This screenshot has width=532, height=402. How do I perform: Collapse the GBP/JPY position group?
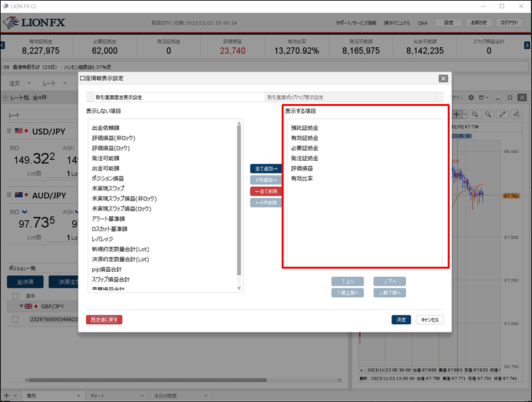(x=21, y=306)
